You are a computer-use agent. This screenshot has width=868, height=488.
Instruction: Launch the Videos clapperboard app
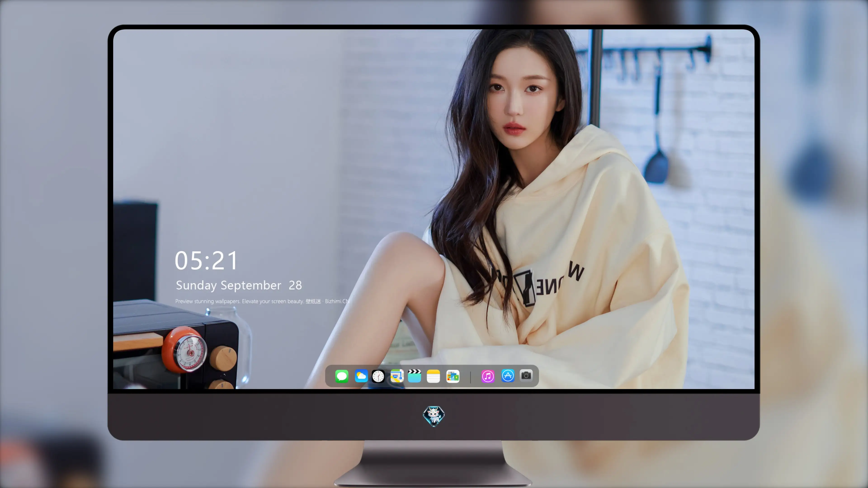coord(415,376)
